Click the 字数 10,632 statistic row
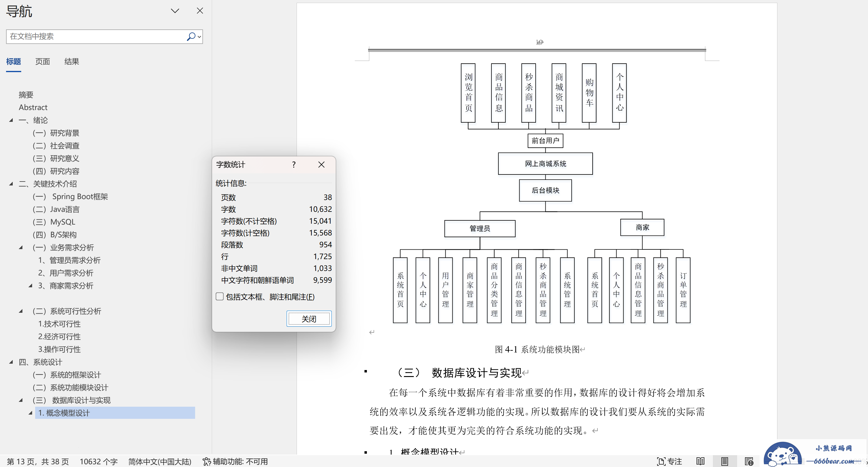The width and height of the screenshot is (868, 467). coord(276,209)
